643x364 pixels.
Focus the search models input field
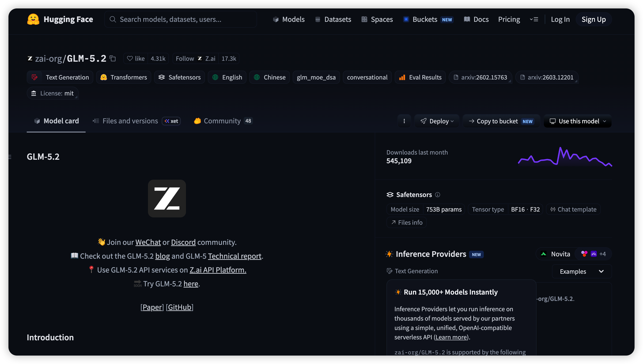[181, 19]
